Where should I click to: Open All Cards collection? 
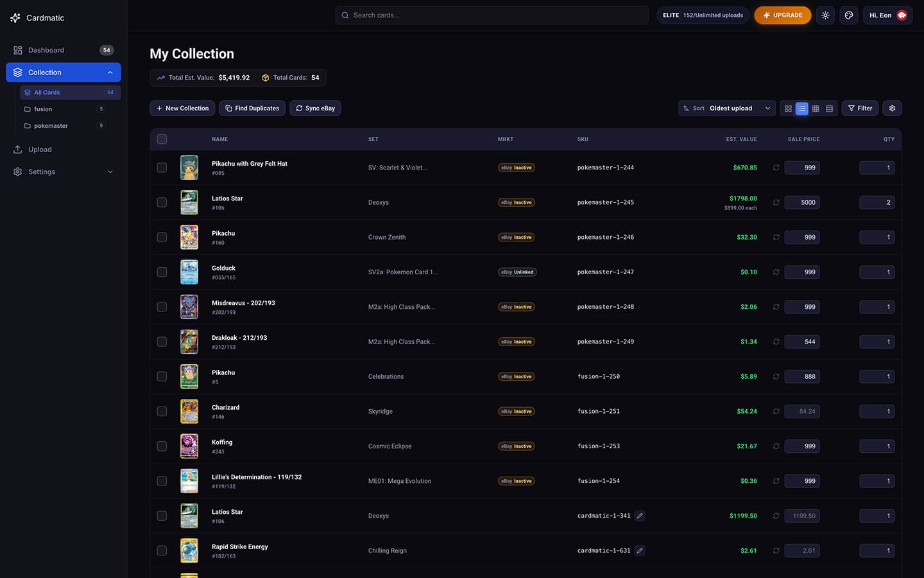[70, 92]
